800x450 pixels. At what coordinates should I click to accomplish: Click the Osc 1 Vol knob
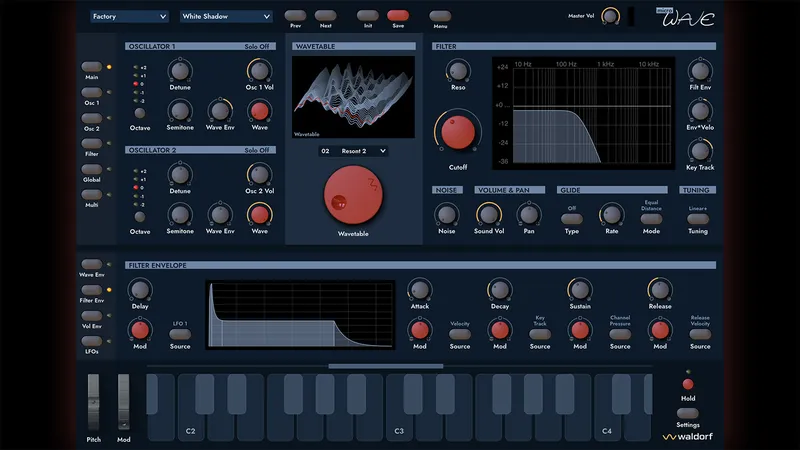pyautogui.click(x=260, y=71)
